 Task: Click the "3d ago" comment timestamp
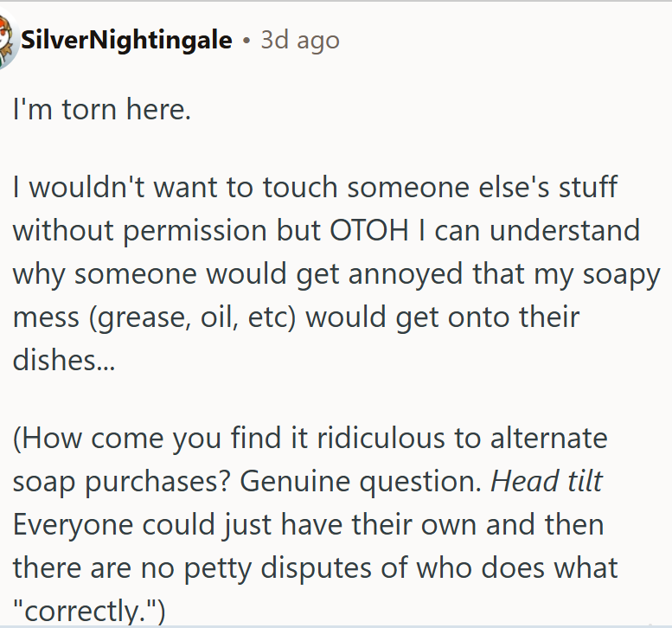pyautogui.click(x=300, y=41)
